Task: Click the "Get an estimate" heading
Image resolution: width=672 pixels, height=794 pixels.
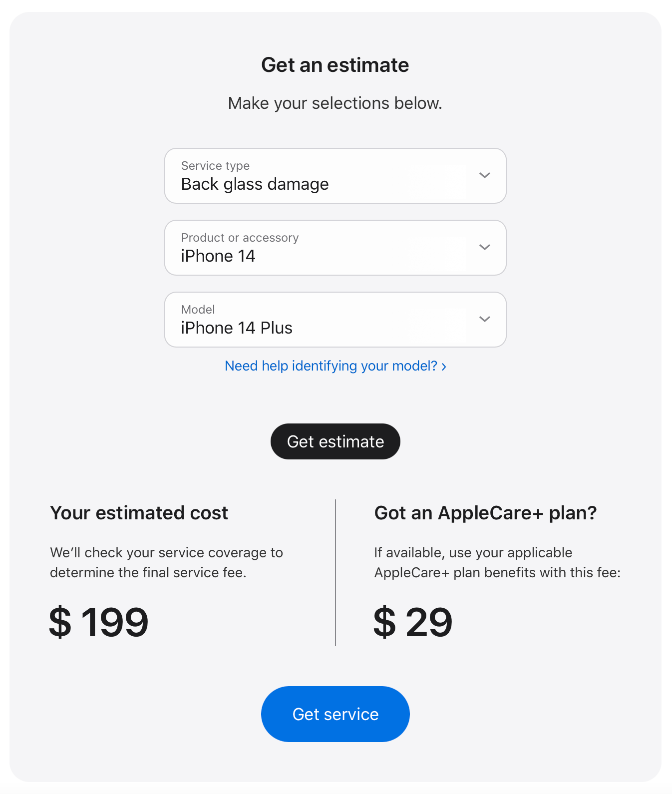Action: [x=335, y=65]
